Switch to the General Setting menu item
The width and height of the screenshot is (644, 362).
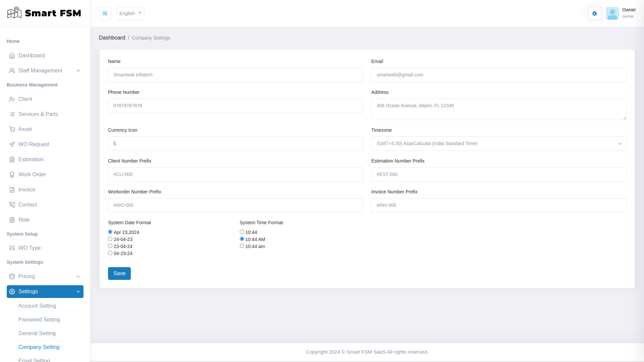pos(37,334)
